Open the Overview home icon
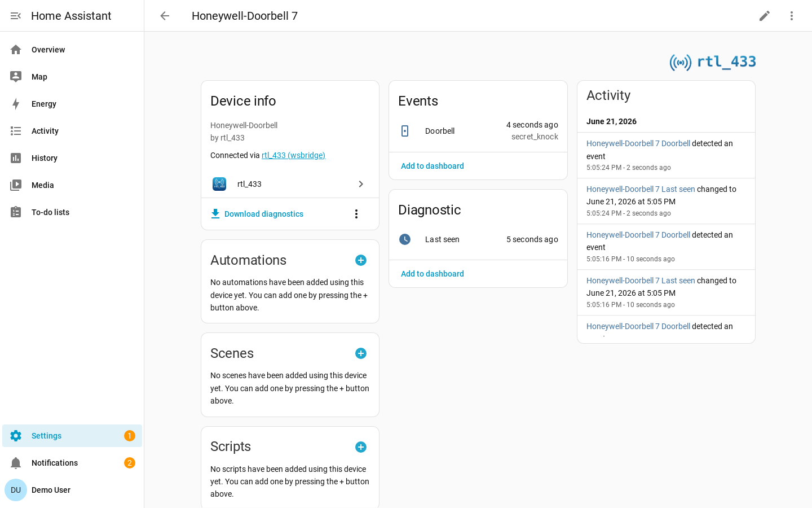Image resolution: width=812 pixels, height=508 pixels. point(16,50)
